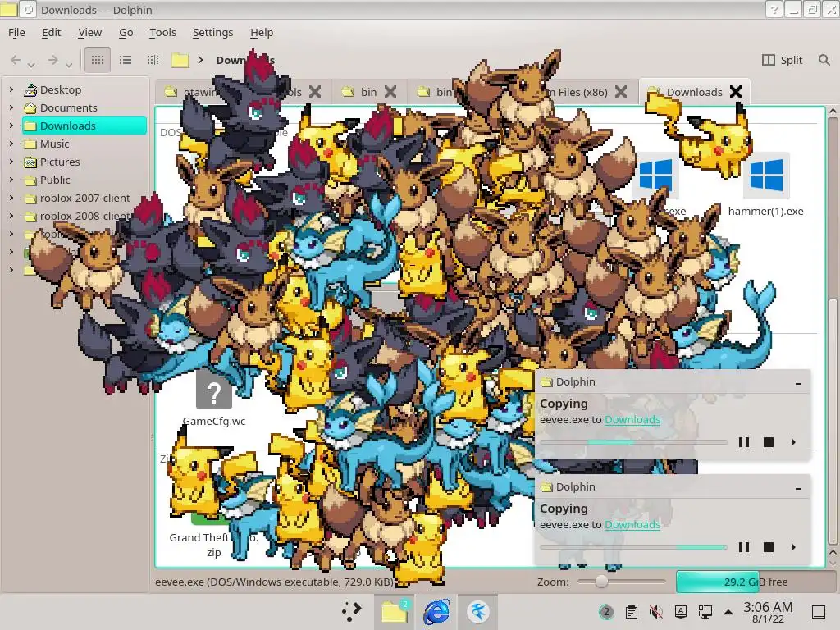Stop the upper eevee.exe copy job
Viewport: 840px width, 630px height.
(768, 442)
